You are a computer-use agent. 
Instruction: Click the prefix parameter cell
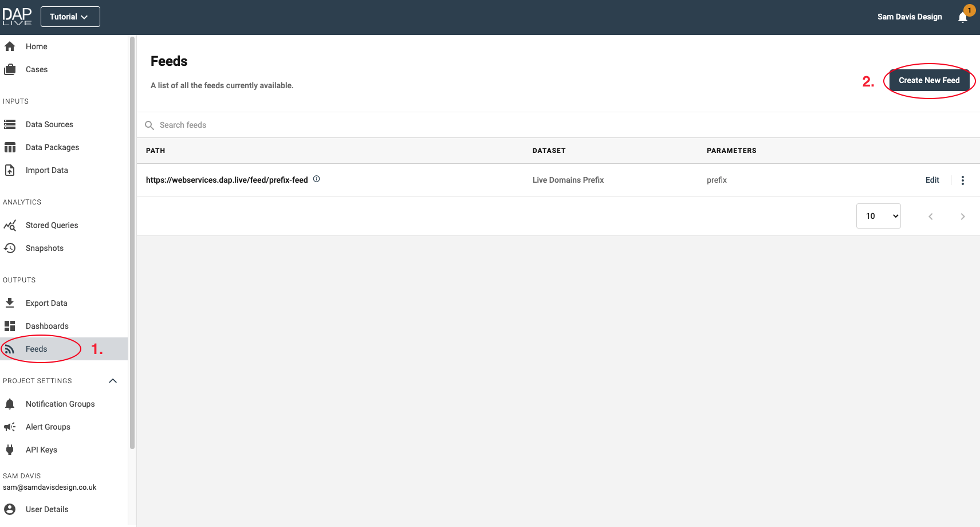tap(717, 180)
